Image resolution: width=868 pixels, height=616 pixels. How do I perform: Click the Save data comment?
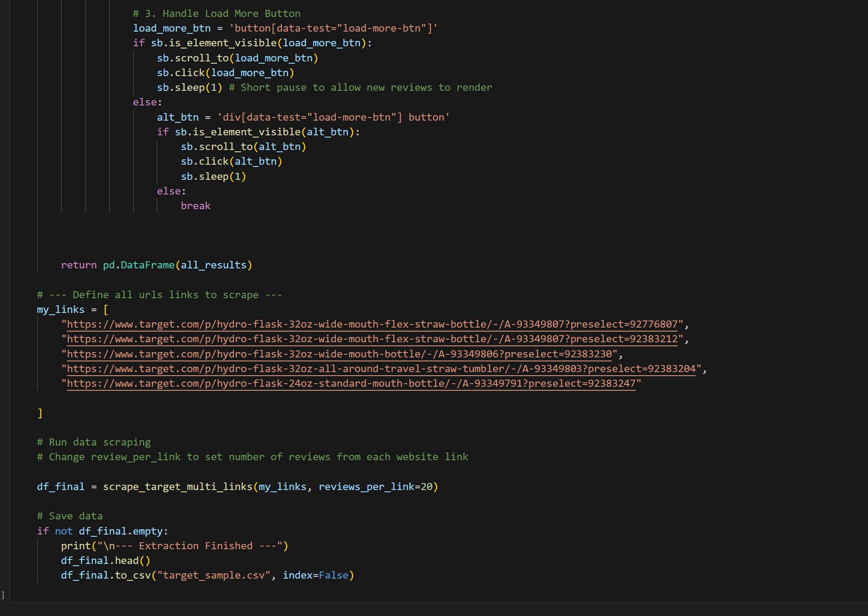[x=70, y=516]
